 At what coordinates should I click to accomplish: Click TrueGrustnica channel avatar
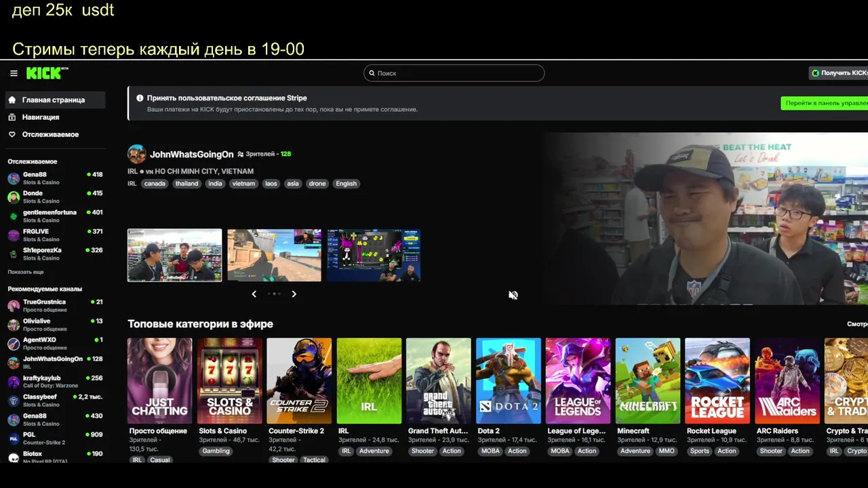point(14,306)
